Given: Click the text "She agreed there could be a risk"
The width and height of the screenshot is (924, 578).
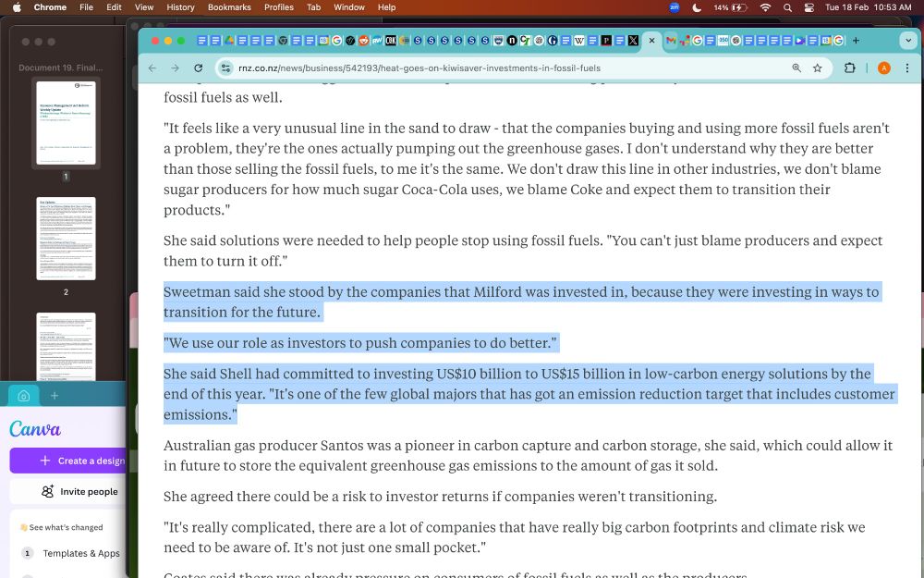Looking at the screenshot, I should pyautogui.click(x=440, y=497).
